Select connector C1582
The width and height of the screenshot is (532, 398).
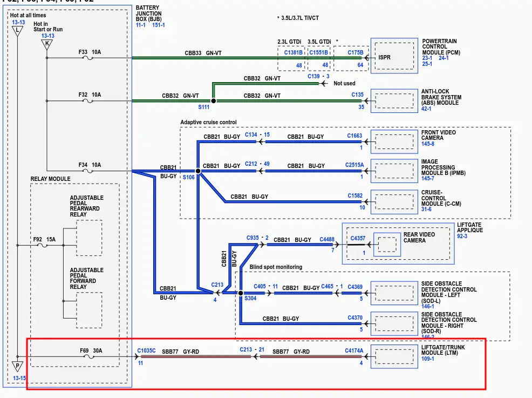(355, 196)
